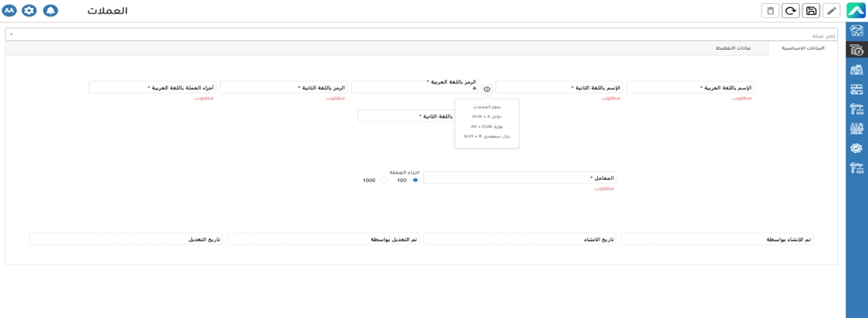Click the app logo in the sidebar
Viewport: 868px width, 318px height.
[856, 10]
